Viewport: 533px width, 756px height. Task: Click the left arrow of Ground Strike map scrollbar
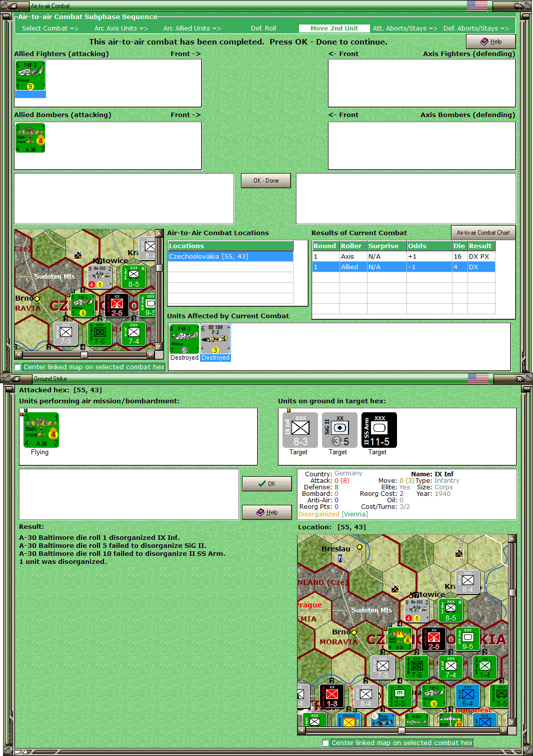[x=301, y=730]
